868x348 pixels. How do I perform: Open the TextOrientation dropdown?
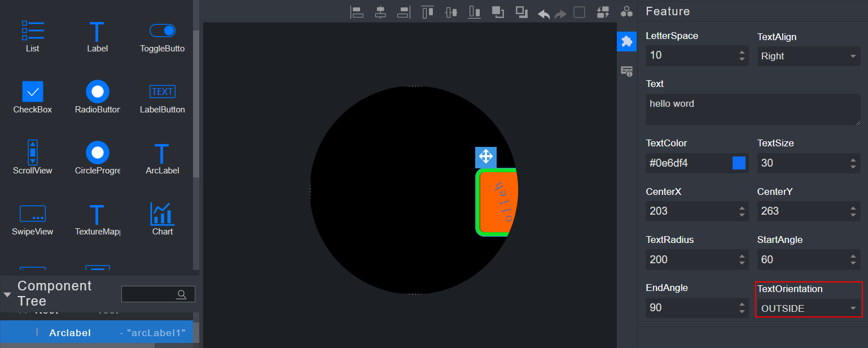(x=808, y=308)
